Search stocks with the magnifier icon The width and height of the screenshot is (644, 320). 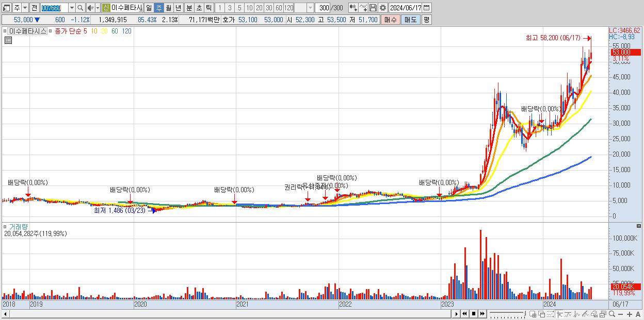click(x=81, y=8)
